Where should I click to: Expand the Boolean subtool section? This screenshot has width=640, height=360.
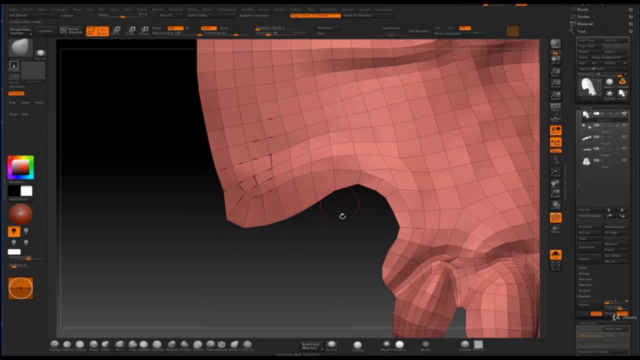[585, 279]
